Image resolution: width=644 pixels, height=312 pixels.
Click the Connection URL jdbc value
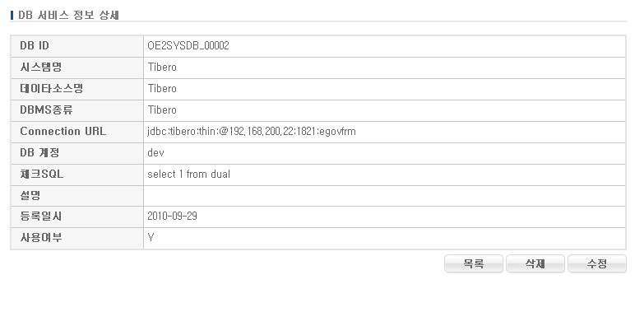coord(252,132)
